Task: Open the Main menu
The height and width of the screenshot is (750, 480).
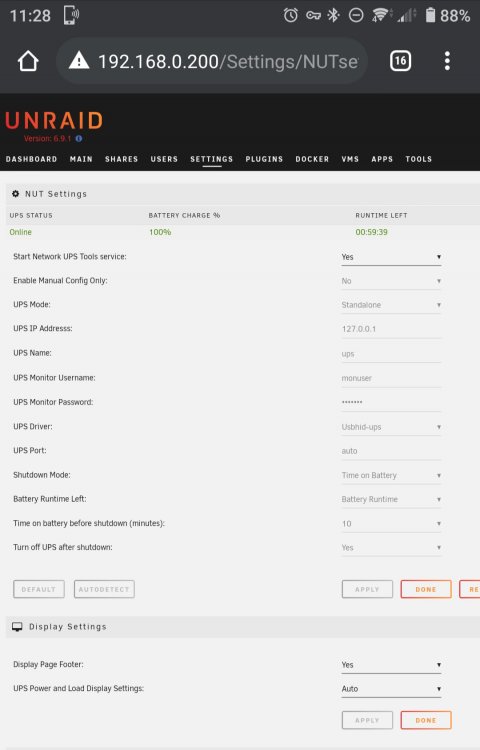Action: (81, 159)
